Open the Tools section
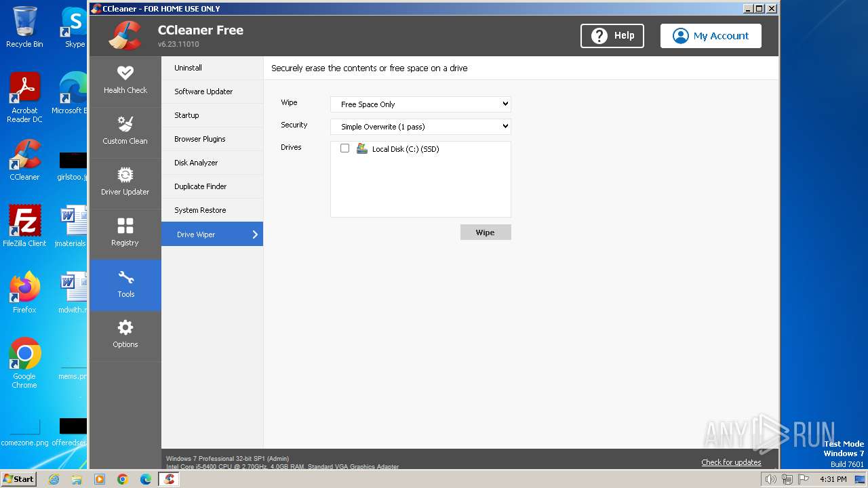The width and height of the screenshot is (868, 488). [125, 285]
